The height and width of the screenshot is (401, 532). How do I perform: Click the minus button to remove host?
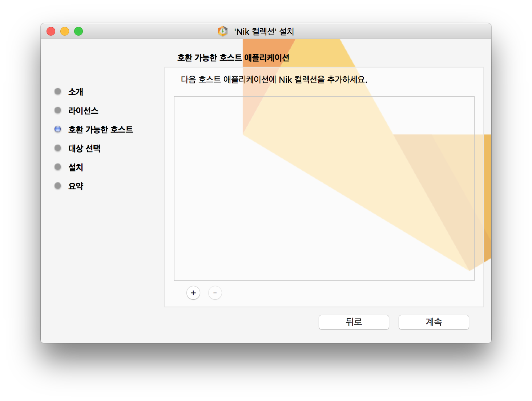pos(215,293)
